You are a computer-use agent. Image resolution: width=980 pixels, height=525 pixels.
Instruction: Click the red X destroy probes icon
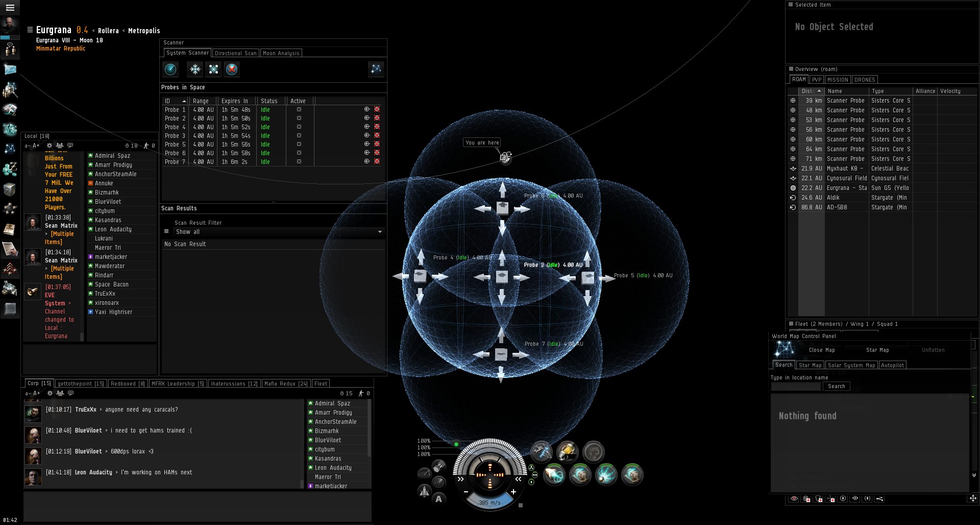point(232,69)
